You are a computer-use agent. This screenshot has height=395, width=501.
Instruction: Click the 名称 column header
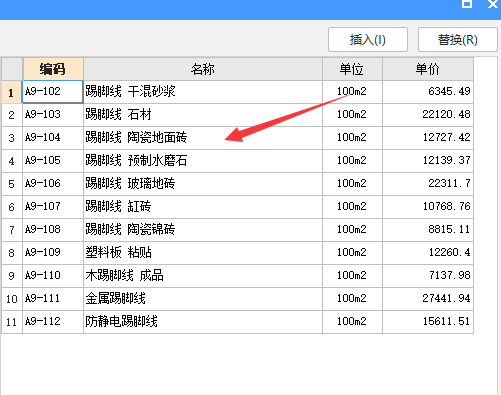click(x=203, y=69)
